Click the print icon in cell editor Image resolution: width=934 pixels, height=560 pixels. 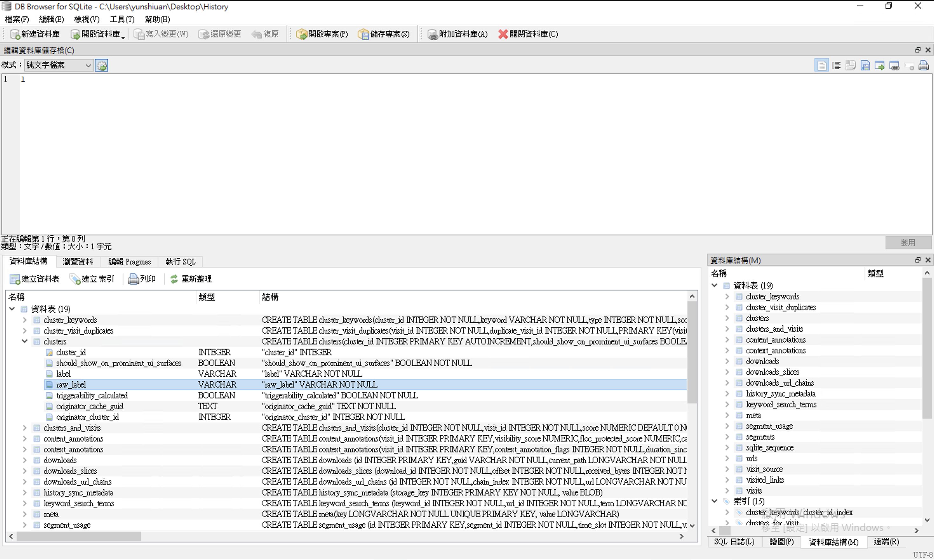click(x=924, y=66)
